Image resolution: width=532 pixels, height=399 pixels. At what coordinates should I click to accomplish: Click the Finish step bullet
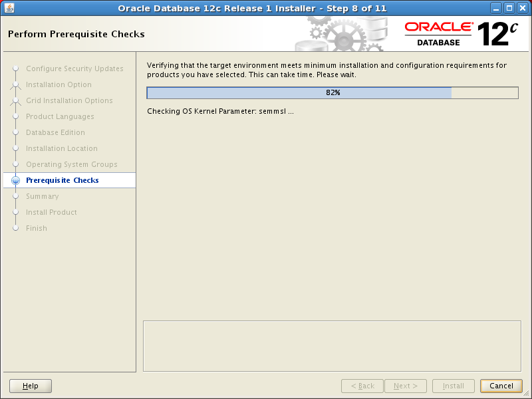(15, 228)
